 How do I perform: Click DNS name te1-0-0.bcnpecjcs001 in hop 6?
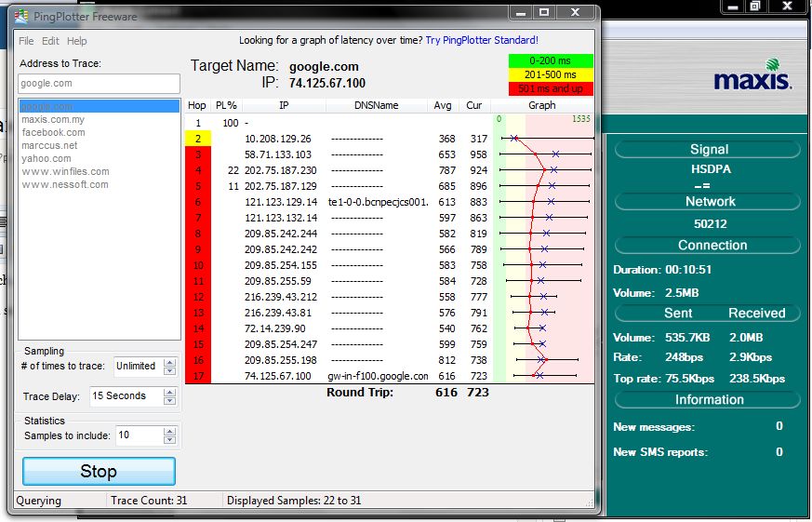[378, 202]
